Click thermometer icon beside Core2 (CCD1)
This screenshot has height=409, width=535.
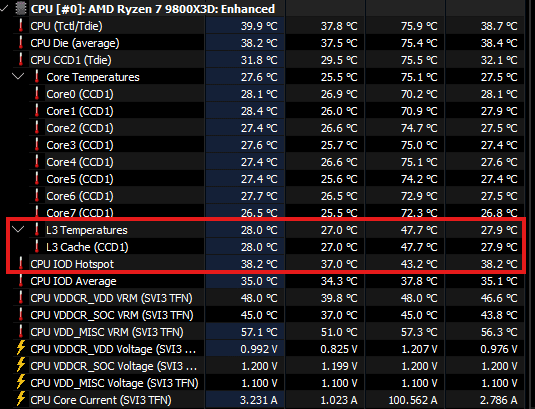[x=37, y=128]
